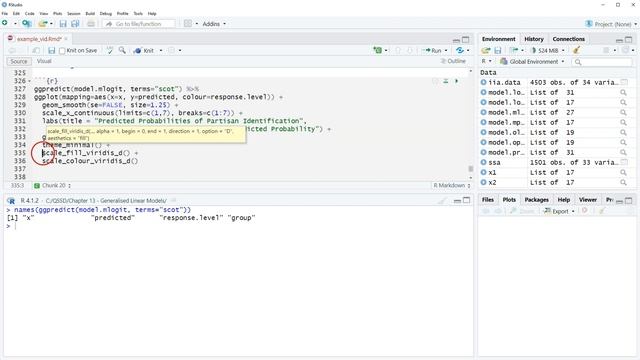
Task: Switch to the Viewer tab
Action: [x=587, y=200]
